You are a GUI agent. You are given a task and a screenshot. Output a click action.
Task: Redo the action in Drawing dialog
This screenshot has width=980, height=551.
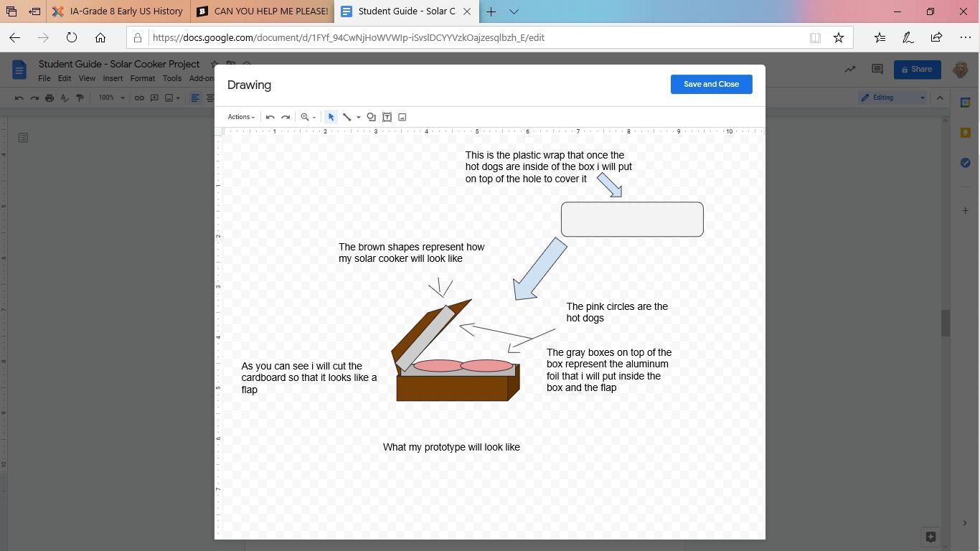286,117
